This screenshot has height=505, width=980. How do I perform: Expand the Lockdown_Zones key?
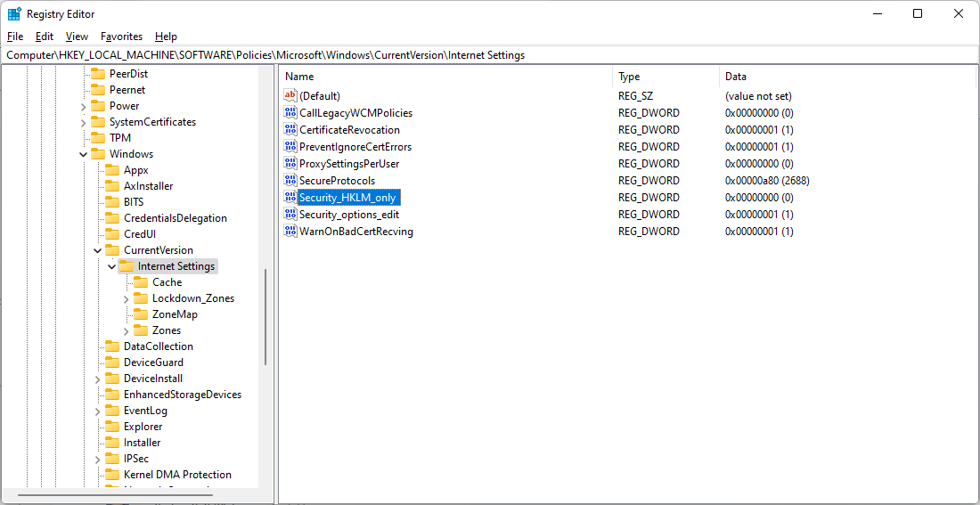pyautogui.click(x=126, y=298)
